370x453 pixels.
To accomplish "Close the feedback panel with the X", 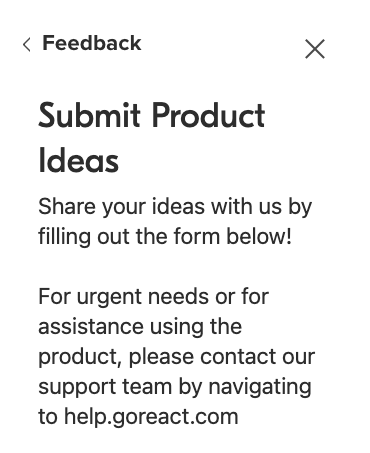I will [x=315, y=49].
